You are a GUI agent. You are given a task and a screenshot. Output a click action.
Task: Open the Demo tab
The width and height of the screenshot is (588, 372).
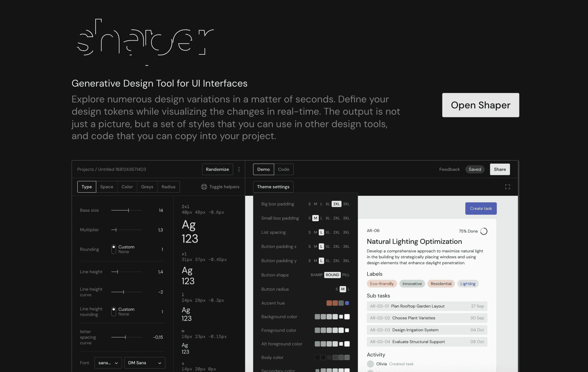click(x=264, y=169)
